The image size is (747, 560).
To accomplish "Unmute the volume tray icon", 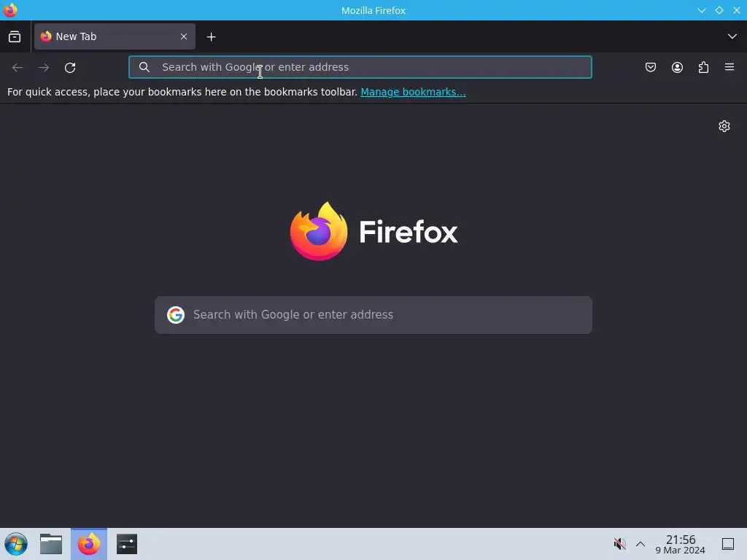I will pos(619,544).
